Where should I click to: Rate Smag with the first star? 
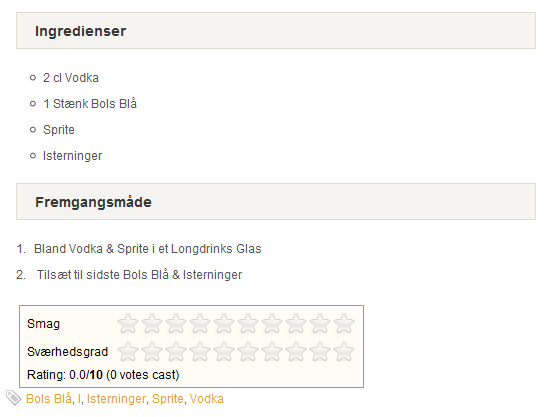pyautogui.click(x=128, y=323)
